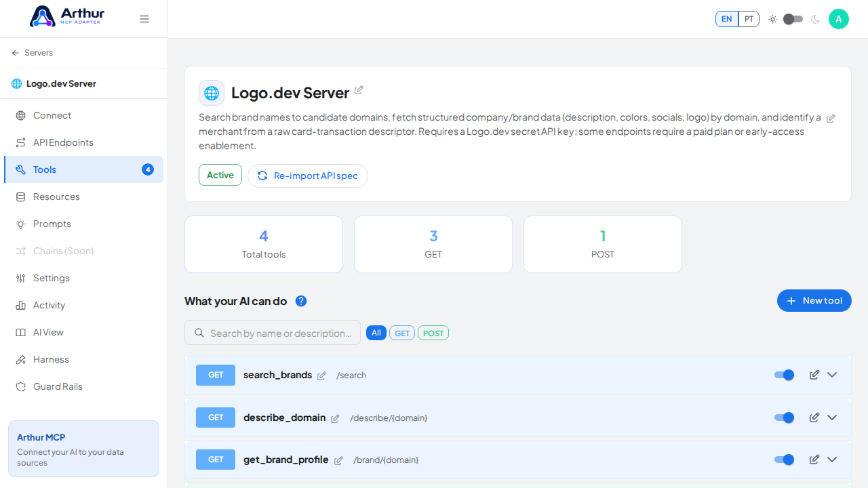The width and height of the screenshot is (868, 488).
Task: Open the user avatar menu
Action: coord(839,19)
